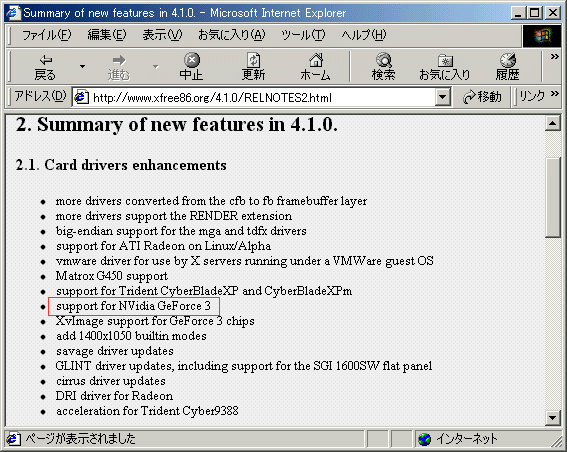Click the Windows logo throbber

pyautogui.click(x=543, y=36)
